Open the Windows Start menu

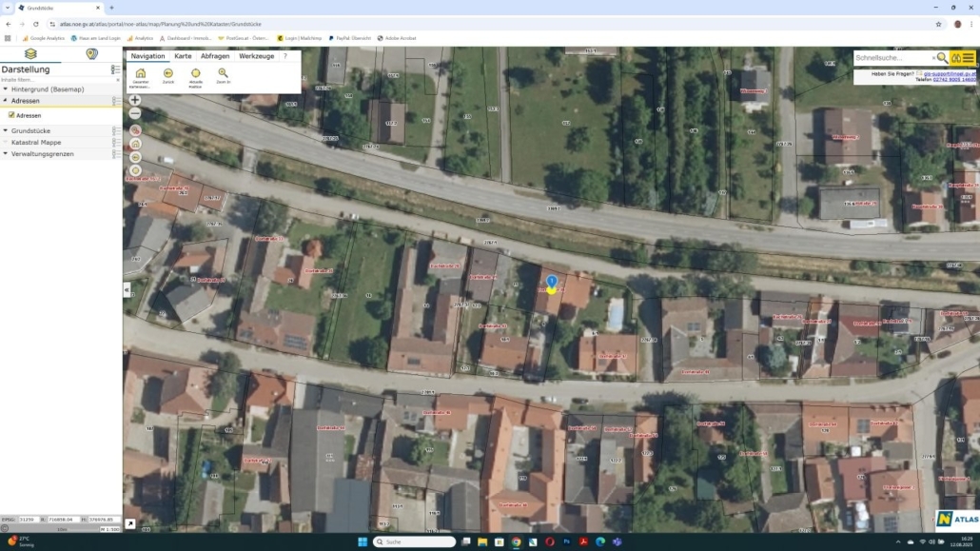point(362,541)
